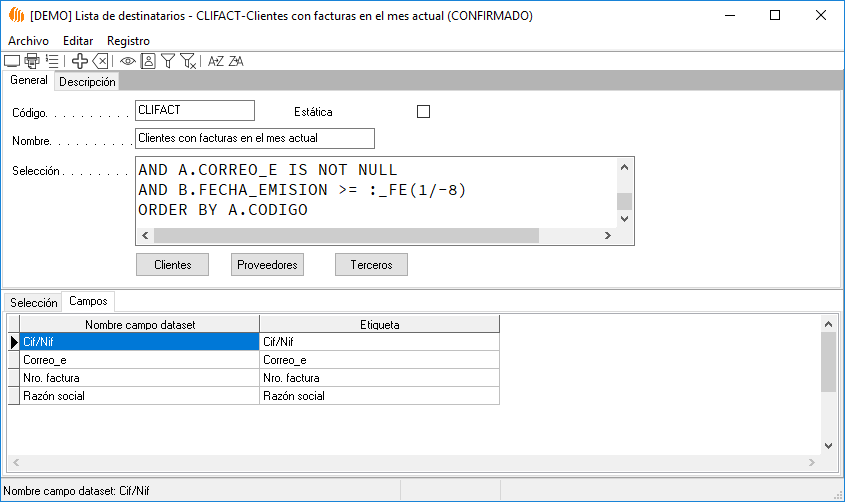Click the print toolbar icon
The width and height of the screenshot is (845, 502).
point(31,61)
